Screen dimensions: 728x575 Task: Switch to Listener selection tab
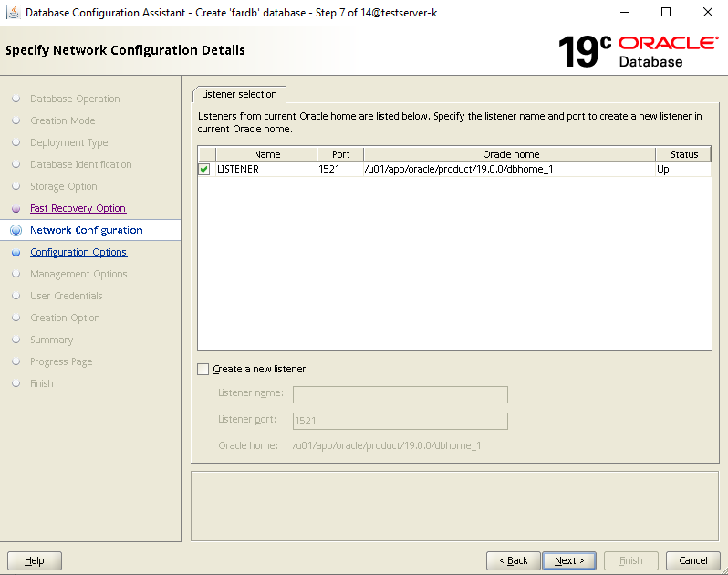pyautogui.click(x=239, y=94)
